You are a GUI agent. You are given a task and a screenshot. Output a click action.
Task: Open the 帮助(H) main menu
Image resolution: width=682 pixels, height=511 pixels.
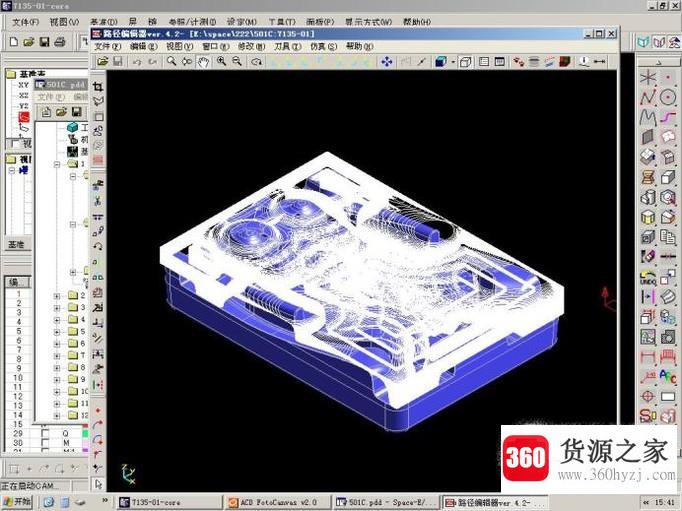(417, 22)
